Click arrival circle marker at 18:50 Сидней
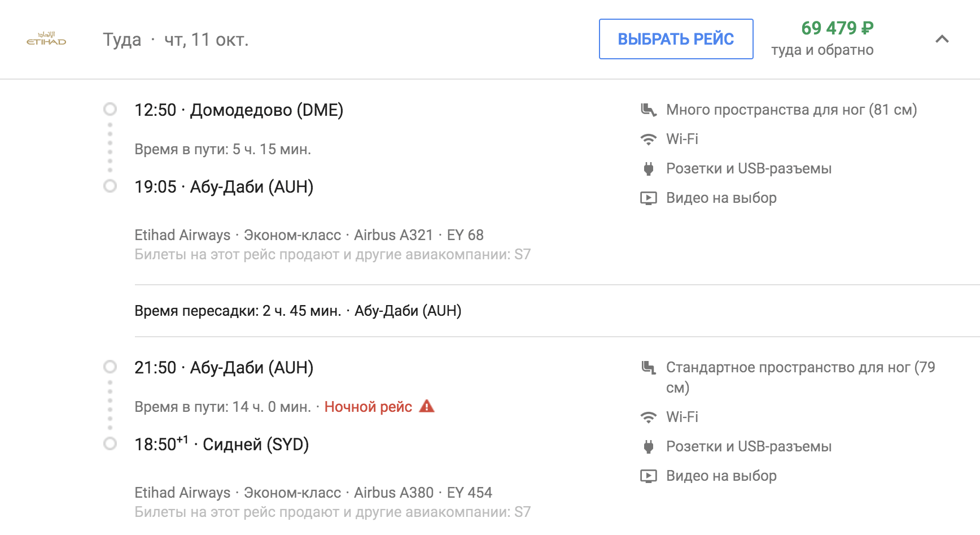The height and width of the screenshot is (535, 980). tap(110, 443)
